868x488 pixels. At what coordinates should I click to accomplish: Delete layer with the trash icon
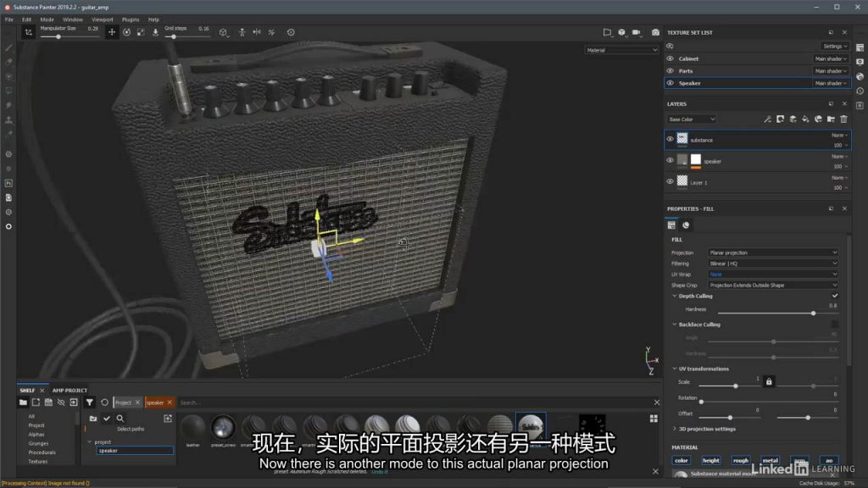843,119
